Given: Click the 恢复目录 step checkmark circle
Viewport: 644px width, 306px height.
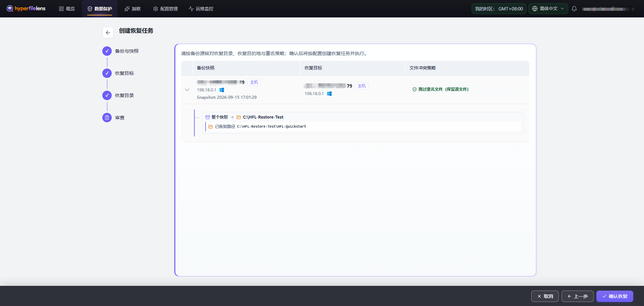Looking at the screenshot, I should 107,95.
